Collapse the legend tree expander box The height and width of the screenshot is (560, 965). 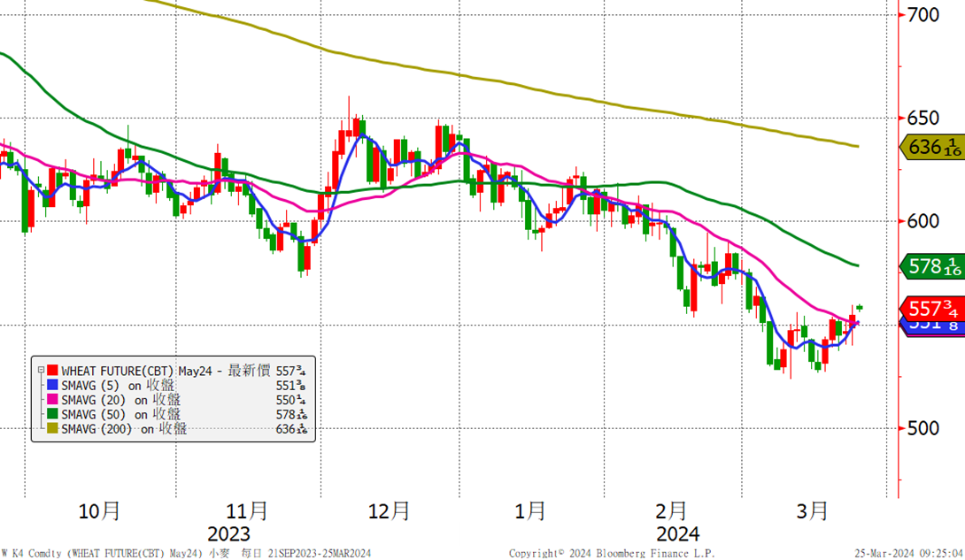tap(42, 371)
